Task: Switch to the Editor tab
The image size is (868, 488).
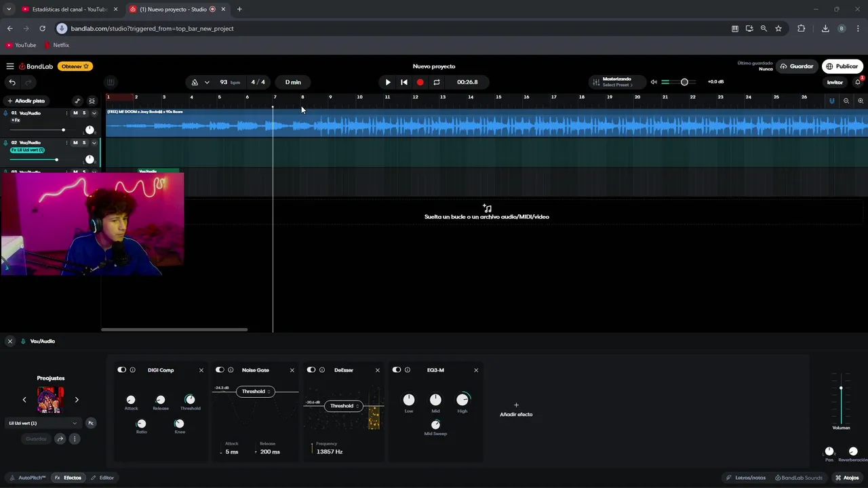Action: tap(102, 478)
